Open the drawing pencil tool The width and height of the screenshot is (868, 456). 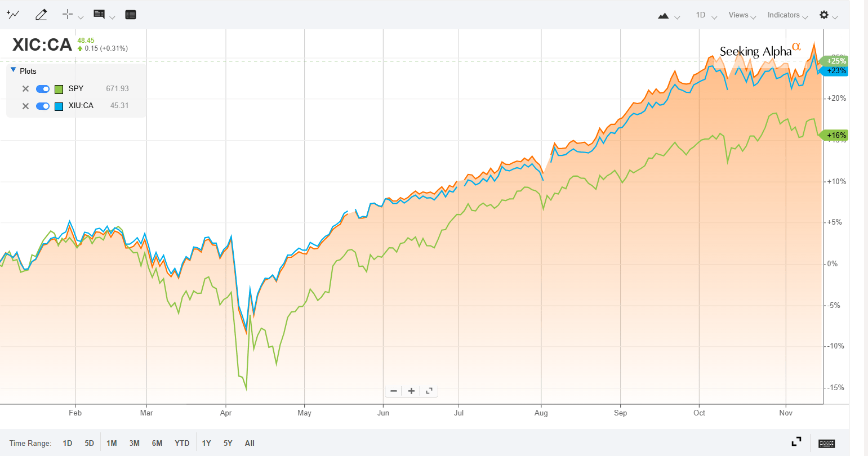coord(41,15)
